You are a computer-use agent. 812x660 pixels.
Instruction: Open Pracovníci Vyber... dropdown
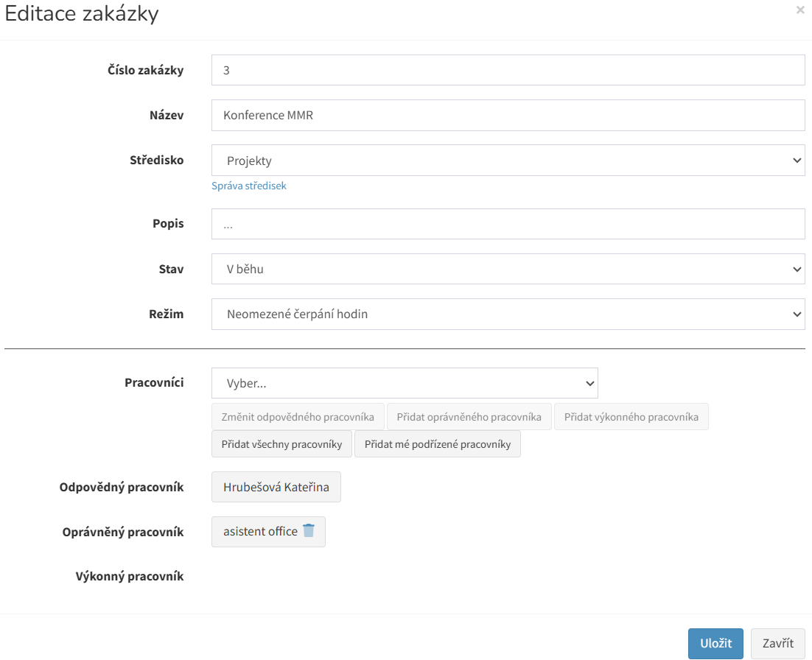pos(405,384)
